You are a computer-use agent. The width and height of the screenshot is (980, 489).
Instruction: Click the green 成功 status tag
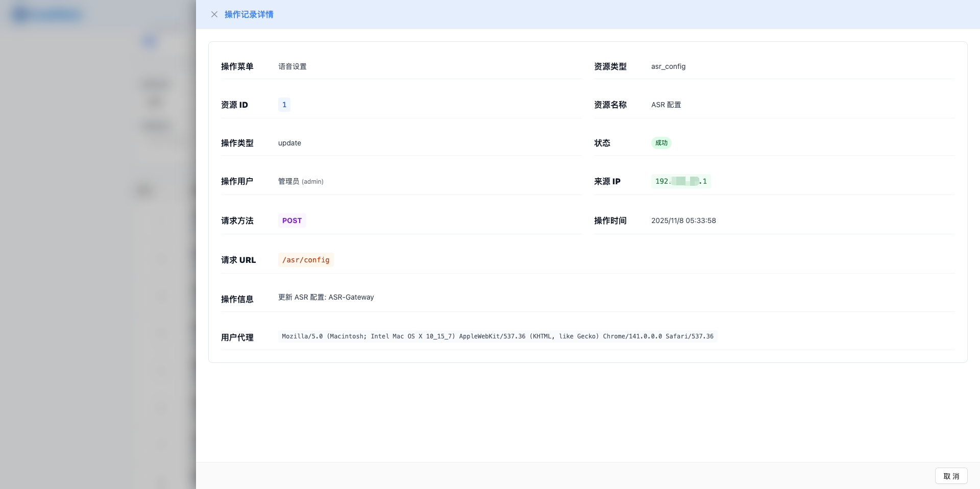coord(661,143)
